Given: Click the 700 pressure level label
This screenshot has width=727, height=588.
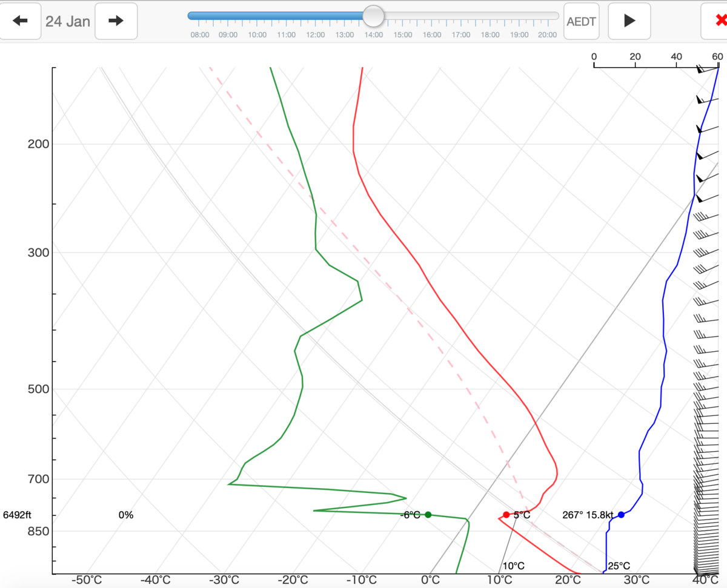Looking at the screenshot, I should tap(39, 479).
